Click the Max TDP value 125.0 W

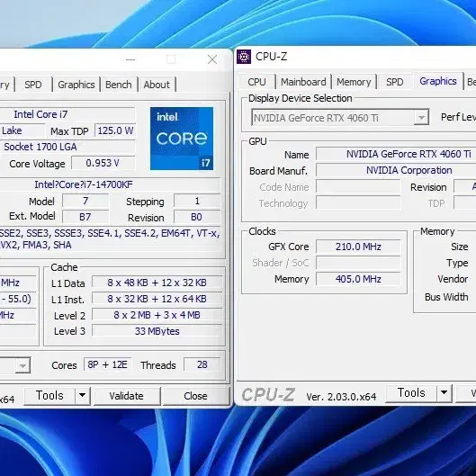pos(115,130)
